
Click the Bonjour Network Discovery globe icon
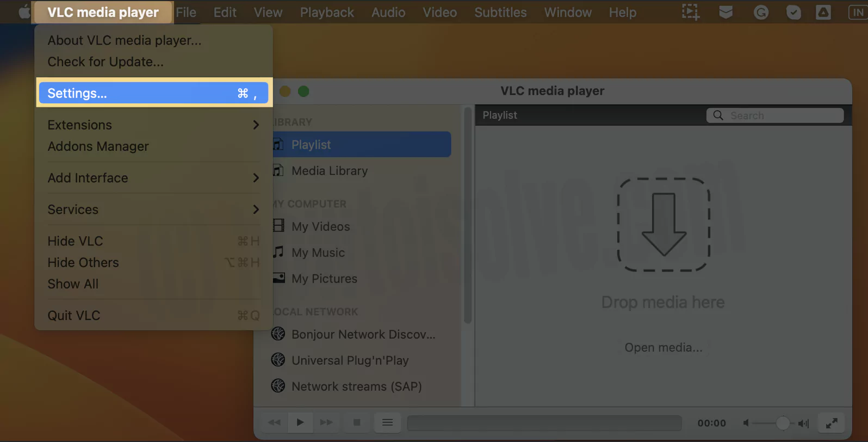pyautogui.click(x=278, y=334)
